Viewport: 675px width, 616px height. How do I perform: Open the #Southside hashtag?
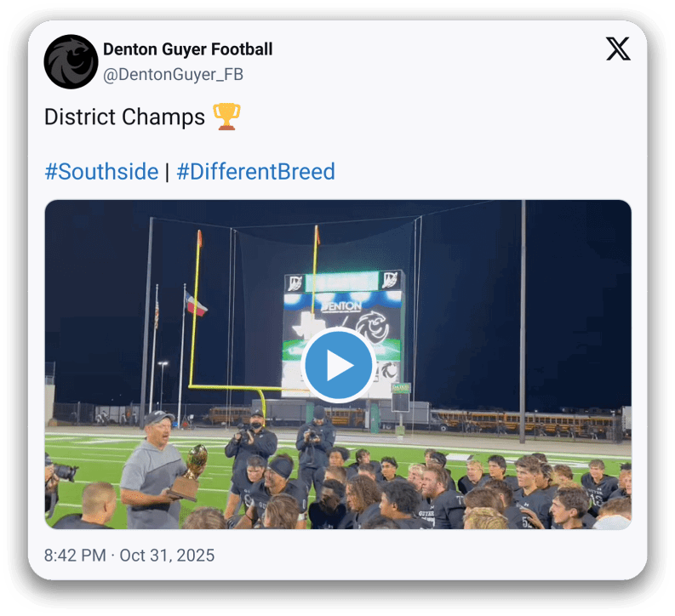point(101,172)
